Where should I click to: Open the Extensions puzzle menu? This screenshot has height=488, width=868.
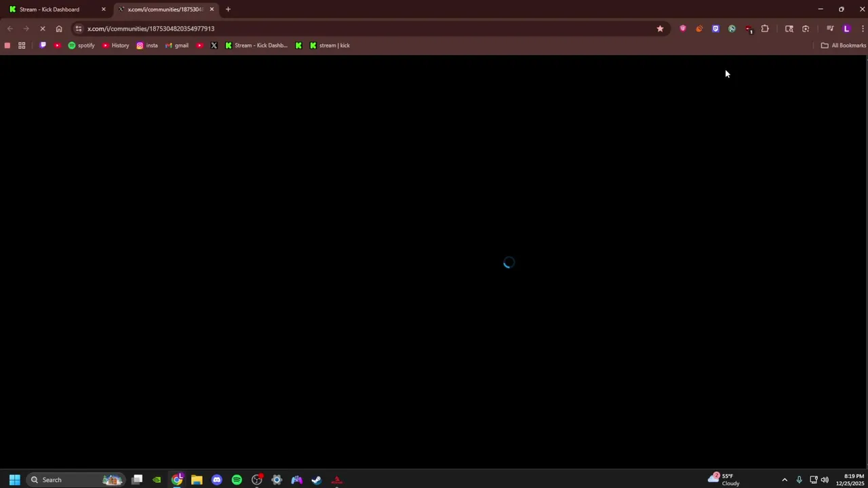pos(765,28)
